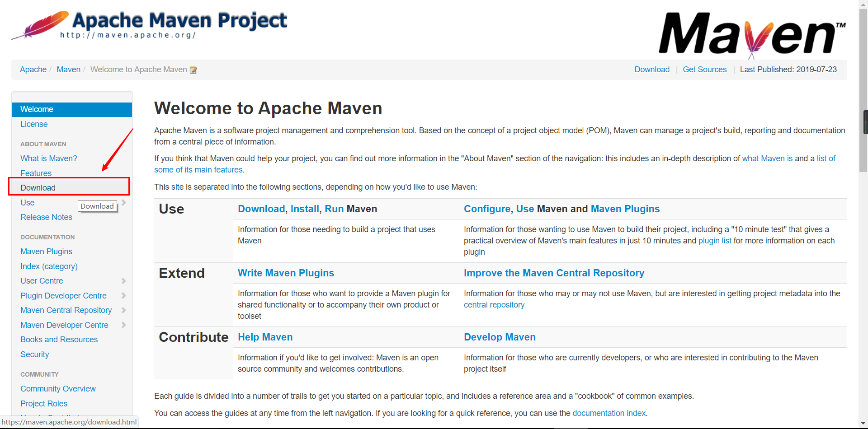Image resolution: width=868 pixels, height=429 pixels.
Task: Click Install heading link in Use row
Action: coord(305,209)
